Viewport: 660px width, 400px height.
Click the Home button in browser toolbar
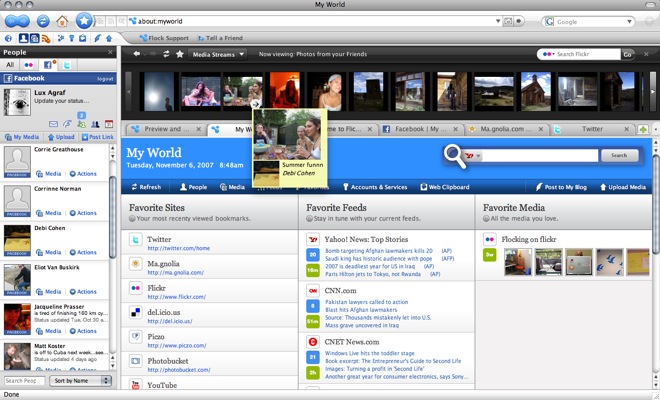(x=62, y=20)
